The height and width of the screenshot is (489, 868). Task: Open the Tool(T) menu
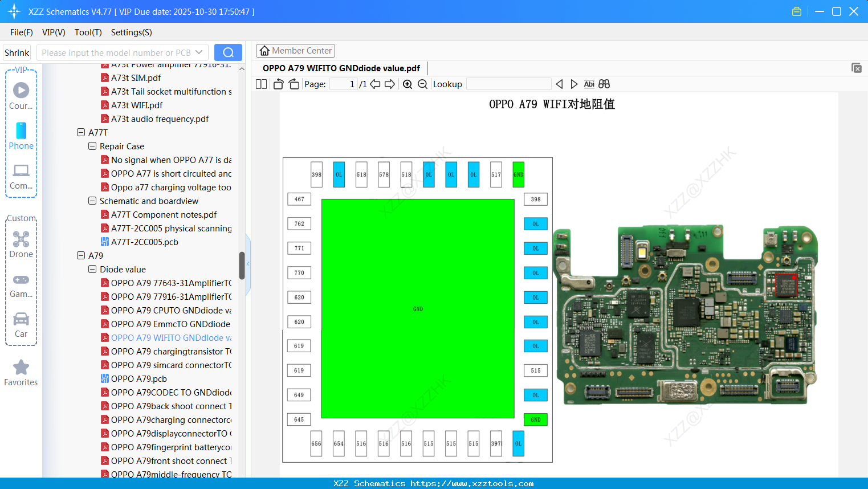[88, 32]
